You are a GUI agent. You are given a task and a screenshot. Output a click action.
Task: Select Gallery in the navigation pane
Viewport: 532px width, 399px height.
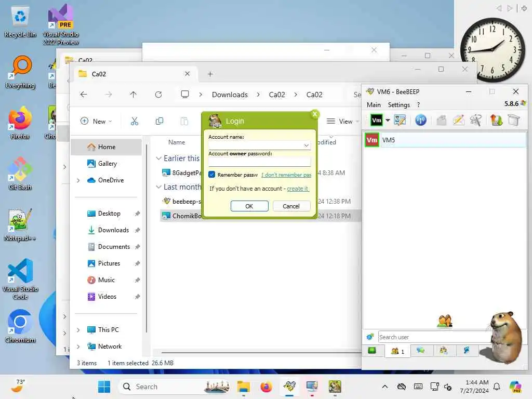107,164
